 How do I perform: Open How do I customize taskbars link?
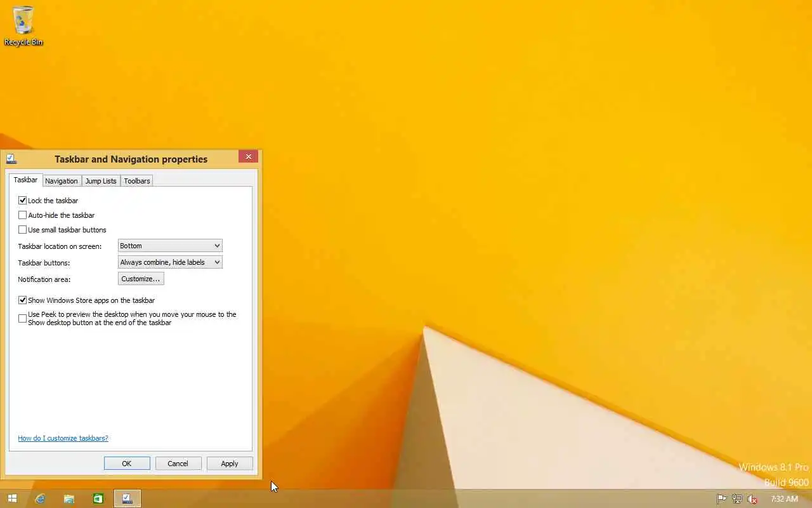pyautogui.click(x=63, y=438)
